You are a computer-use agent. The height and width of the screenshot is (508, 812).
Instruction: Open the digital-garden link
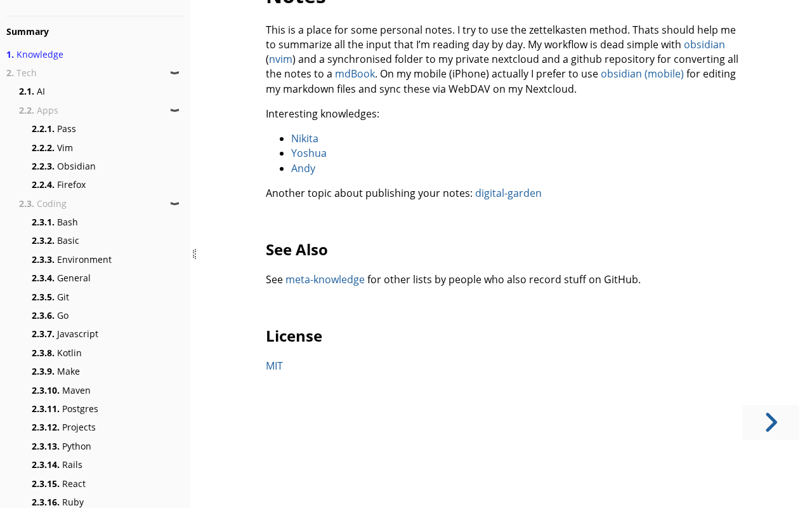point(508,193)
